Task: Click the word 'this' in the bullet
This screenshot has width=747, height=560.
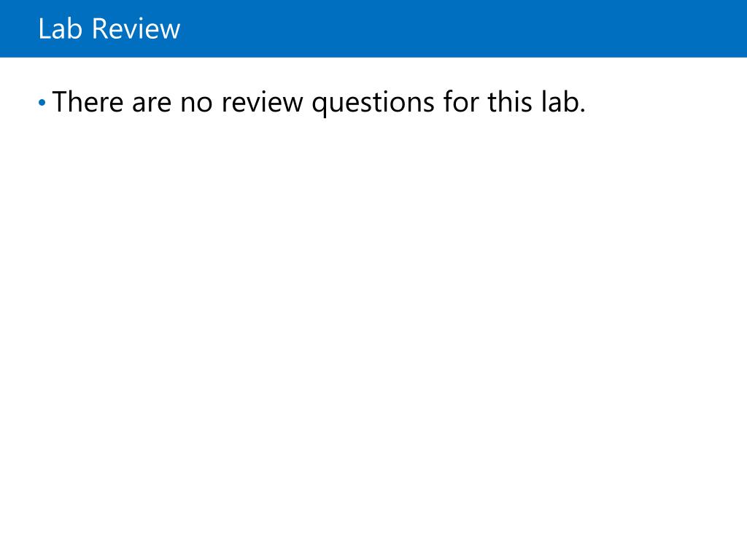Action: (x=510, y=101)
